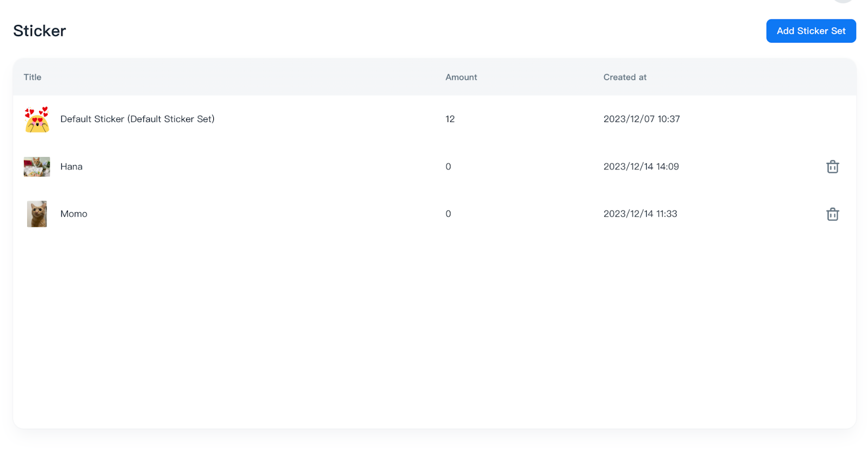Click the Amount column header
868x449 pixels.
[x=461, y=77]
